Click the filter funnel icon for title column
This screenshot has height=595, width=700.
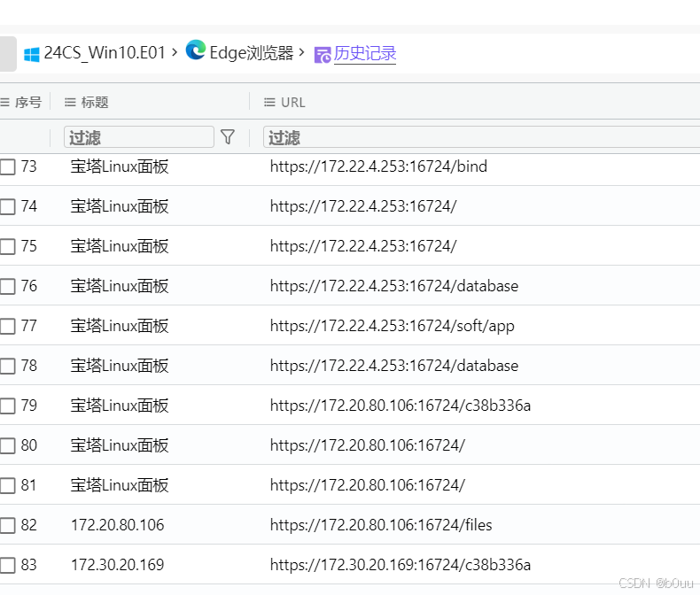[x=228, y=137]
